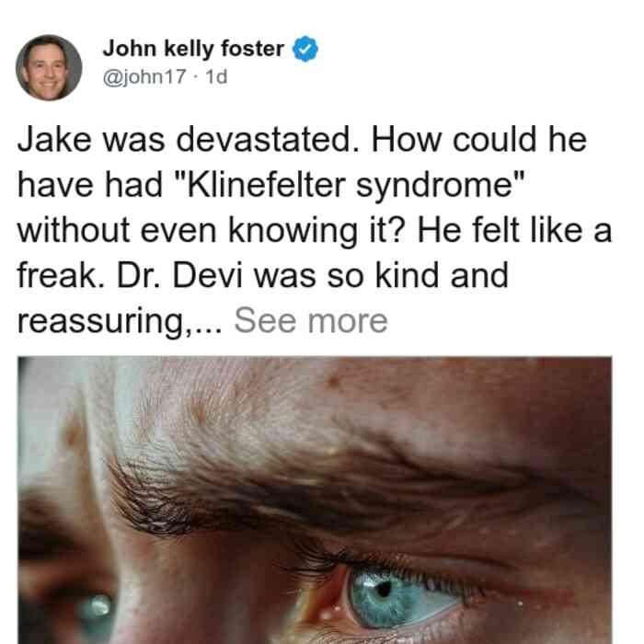
Task: Open the 1d post timestamp
Action: coord(216,76)
